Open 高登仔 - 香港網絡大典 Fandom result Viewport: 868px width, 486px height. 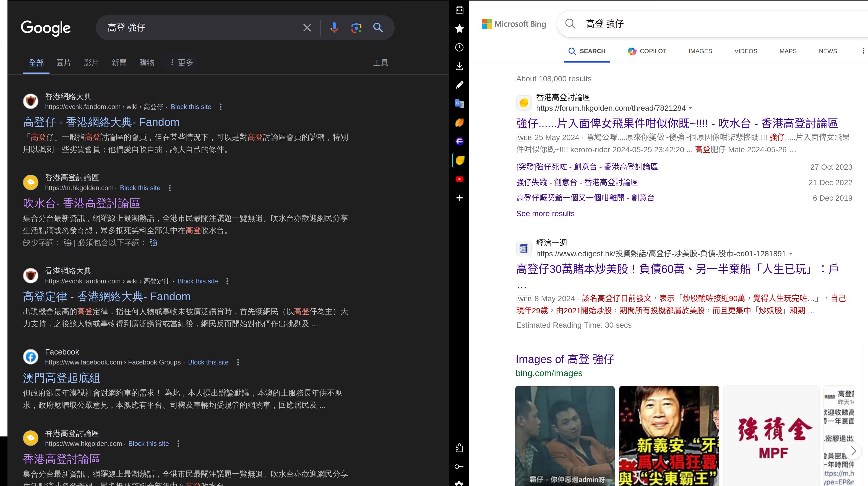101,122
